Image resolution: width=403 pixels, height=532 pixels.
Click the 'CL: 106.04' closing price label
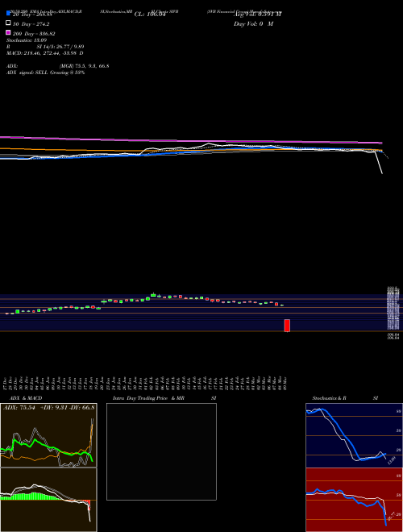[x=150, y=15]
